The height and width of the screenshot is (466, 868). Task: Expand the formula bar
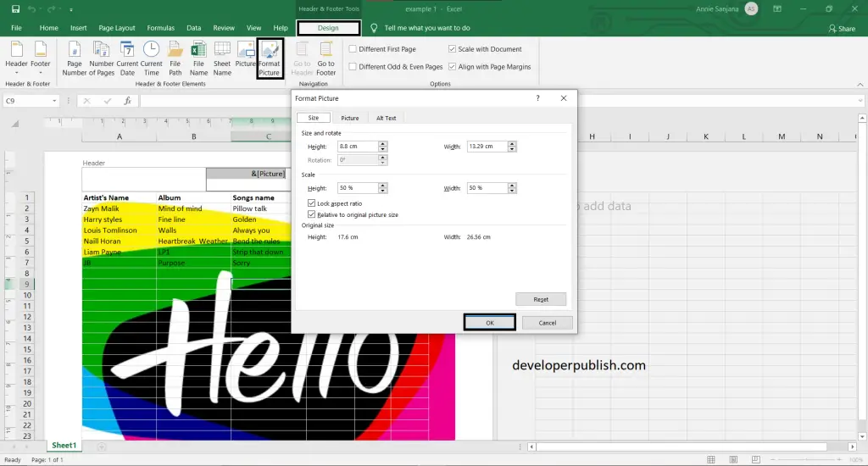pos(860,101)
